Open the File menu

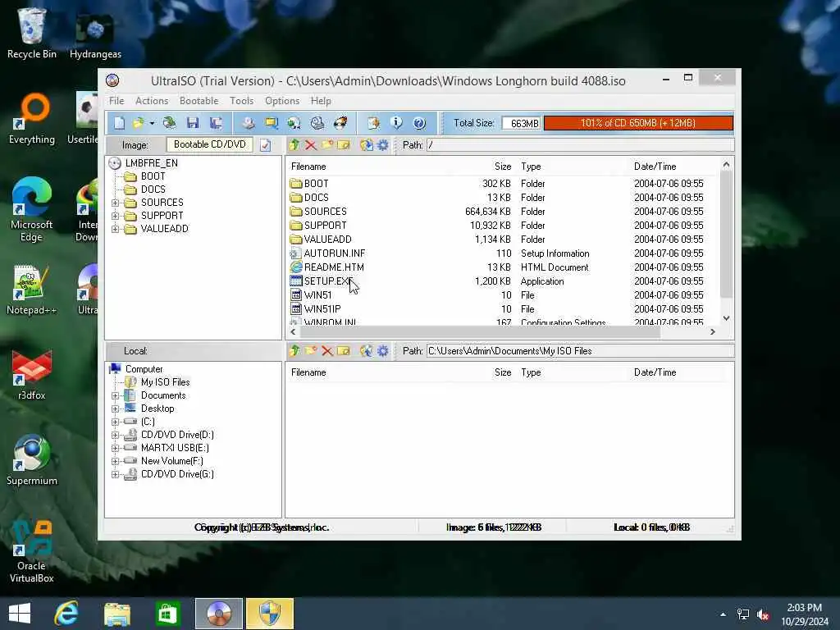point(116,101)
